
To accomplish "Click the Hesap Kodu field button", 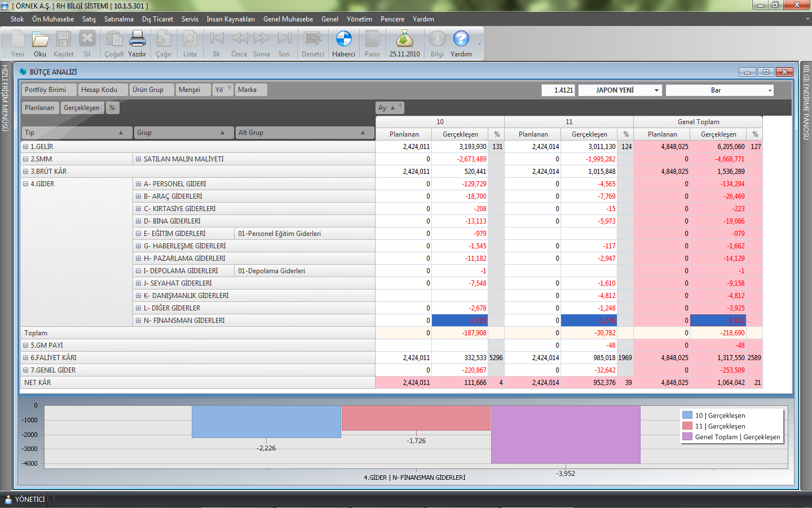I will tap(99, 90).
